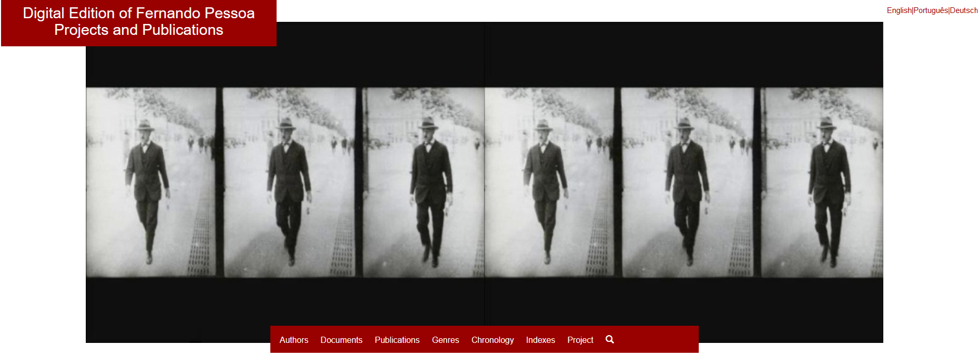
Task: Open the Authors menu
Action: point(294,340)
